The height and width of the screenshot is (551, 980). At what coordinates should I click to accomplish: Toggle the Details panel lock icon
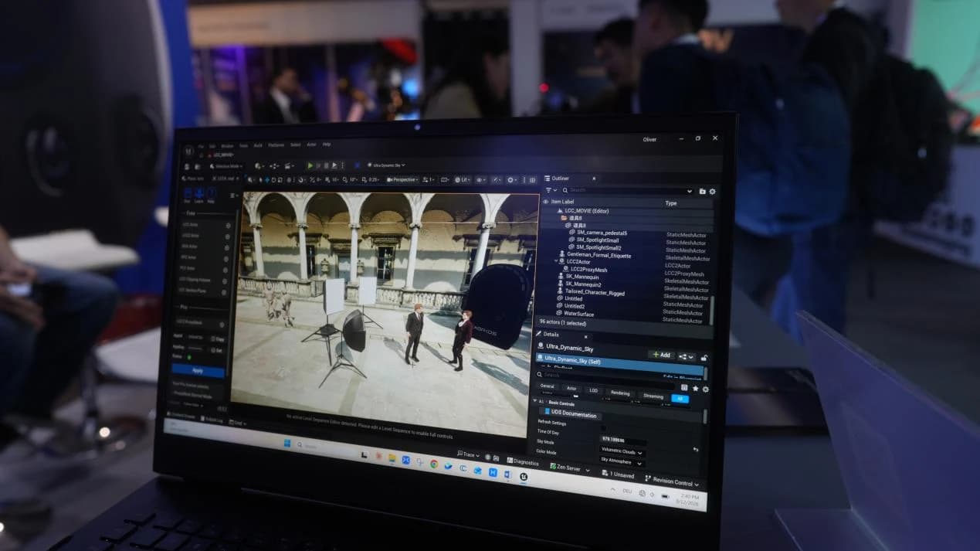coord(704,358)
